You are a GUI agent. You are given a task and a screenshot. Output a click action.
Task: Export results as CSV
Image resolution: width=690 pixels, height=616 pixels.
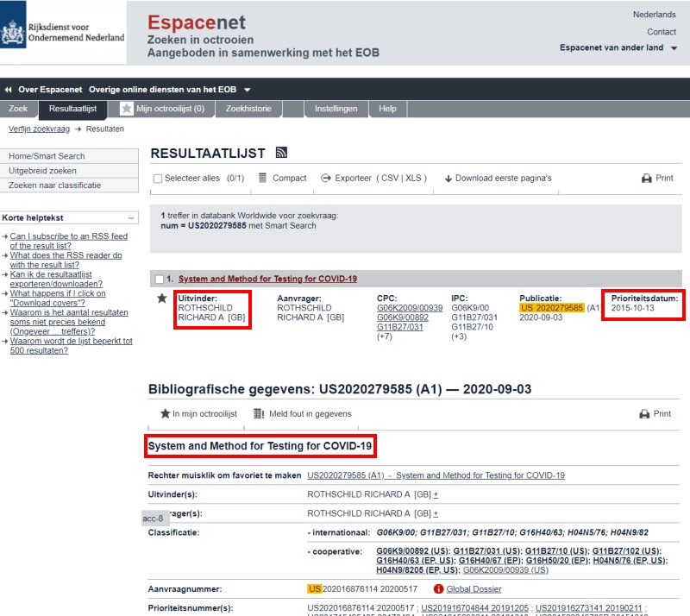pos(390,178)
